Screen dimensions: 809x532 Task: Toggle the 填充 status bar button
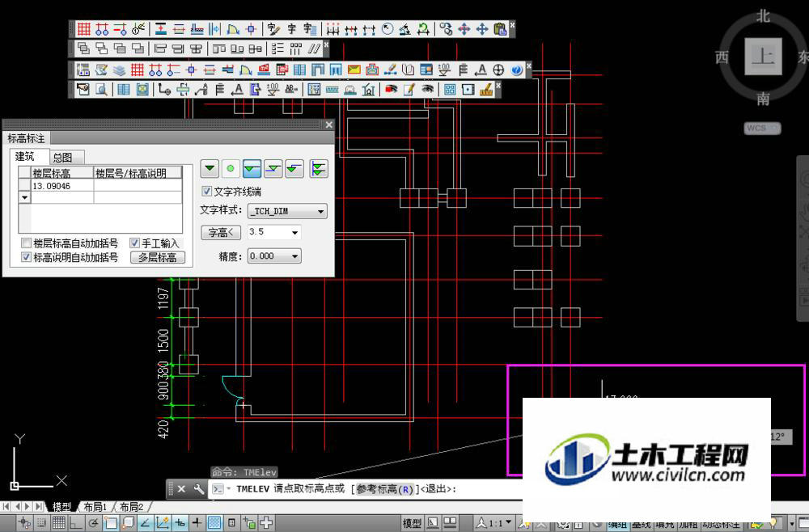click(x=664, y=524)
